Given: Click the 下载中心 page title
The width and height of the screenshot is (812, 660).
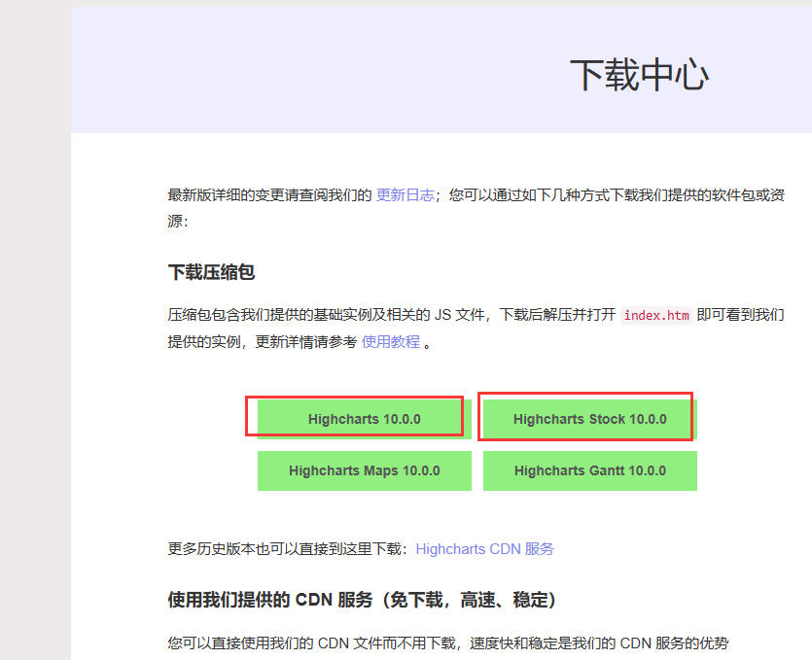Looking at the screenshot, I should pyautogui.click(x=639, y=75).
